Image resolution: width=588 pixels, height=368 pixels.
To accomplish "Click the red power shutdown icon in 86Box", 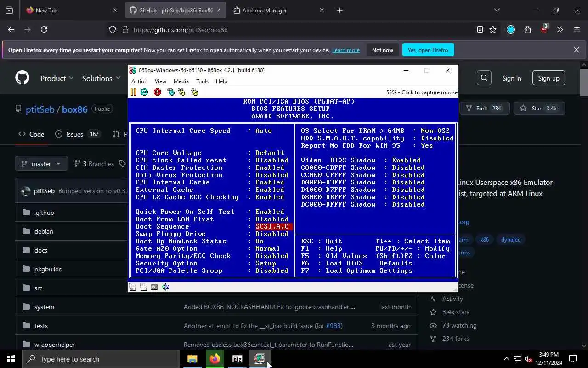I will click(x=158, y=92).
